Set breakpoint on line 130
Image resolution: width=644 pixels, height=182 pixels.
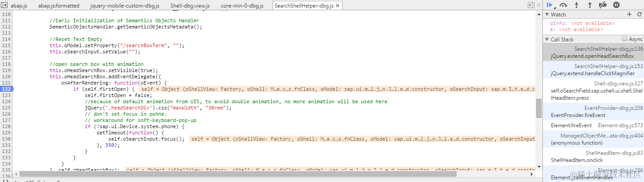[6, 139]
